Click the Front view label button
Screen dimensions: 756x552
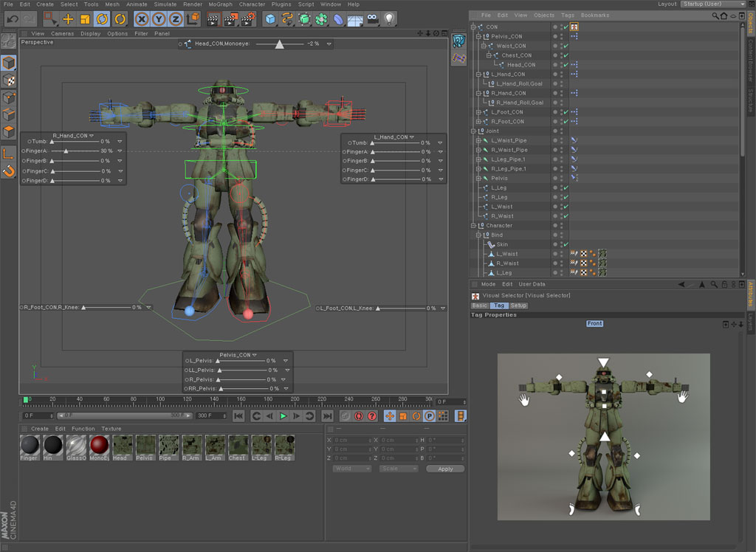coord(594,323)
